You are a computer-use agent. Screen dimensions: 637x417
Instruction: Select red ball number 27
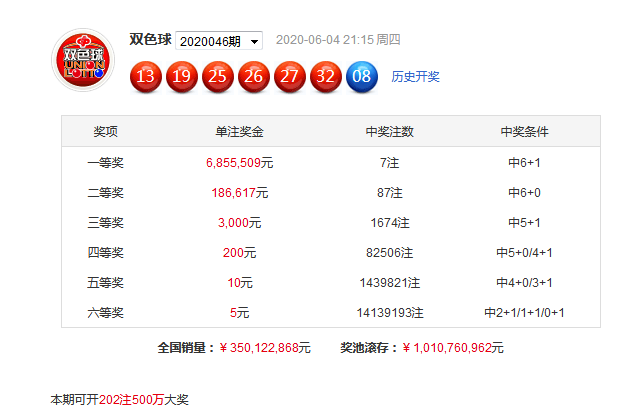point(290,76)
